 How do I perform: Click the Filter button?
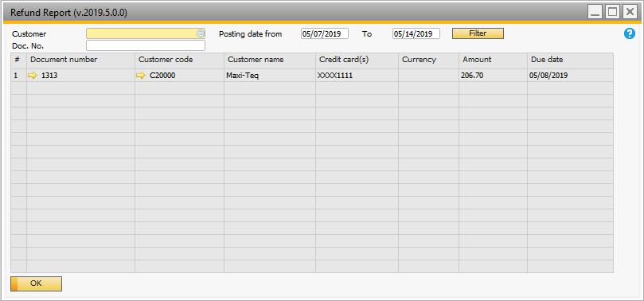[478, 33]
